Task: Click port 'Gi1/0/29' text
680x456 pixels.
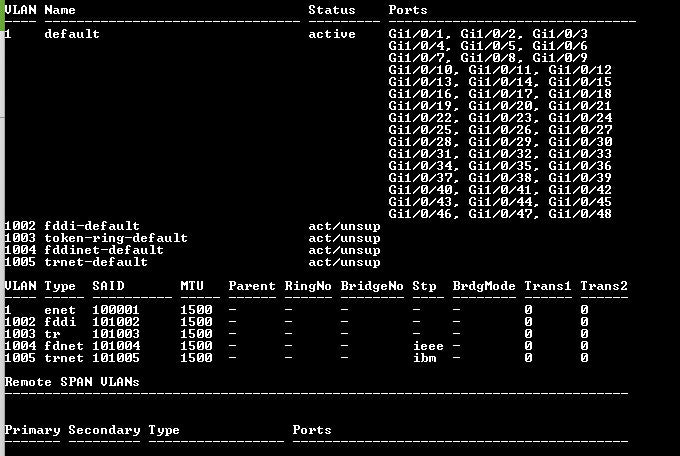Action: (500, 142)
